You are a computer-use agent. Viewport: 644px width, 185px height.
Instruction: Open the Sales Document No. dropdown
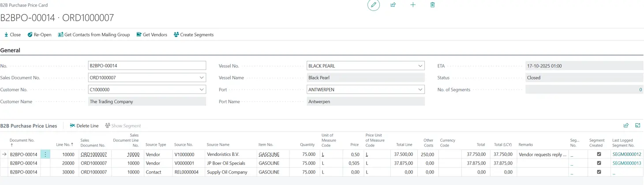(x=202, y=78)
